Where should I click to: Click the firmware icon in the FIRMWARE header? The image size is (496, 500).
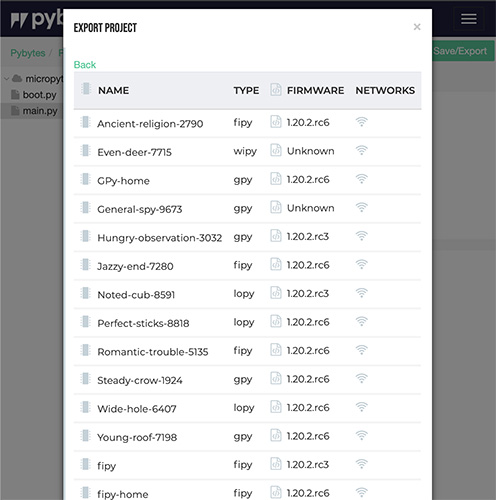coord(276,89)
